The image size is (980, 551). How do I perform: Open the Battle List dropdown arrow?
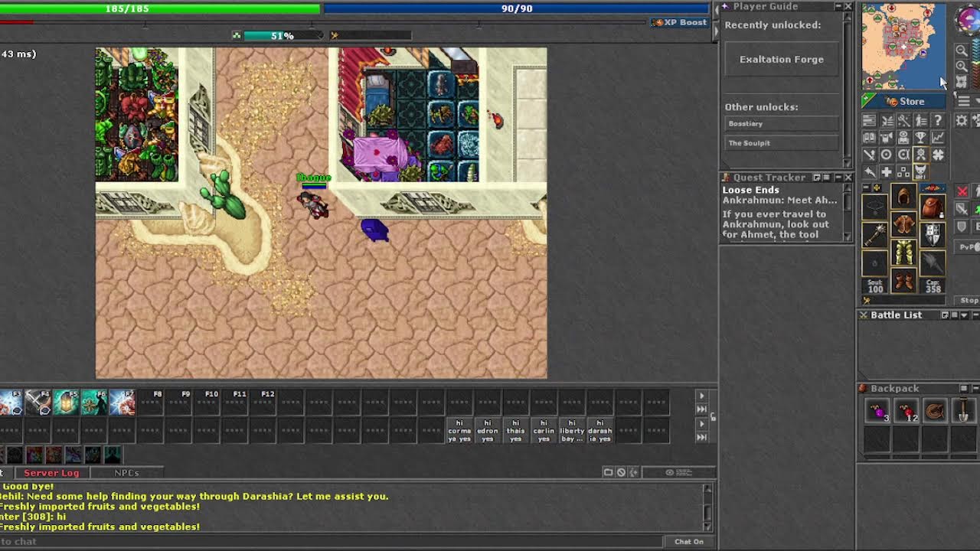coord(964,315)
